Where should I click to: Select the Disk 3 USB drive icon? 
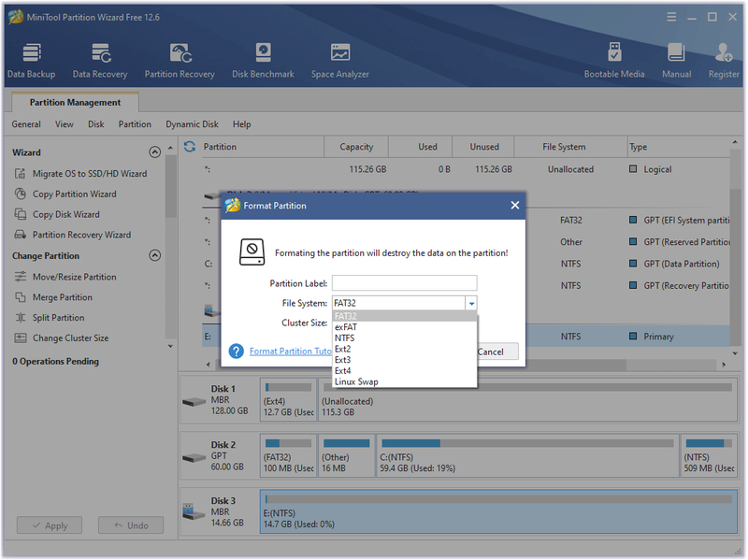(194, 511)
